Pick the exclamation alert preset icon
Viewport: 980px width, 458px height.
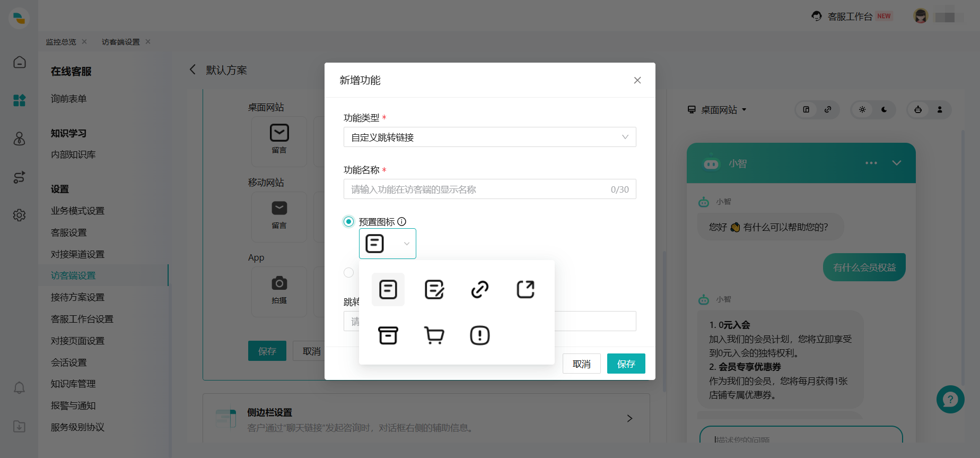click(x=480, y=335)
